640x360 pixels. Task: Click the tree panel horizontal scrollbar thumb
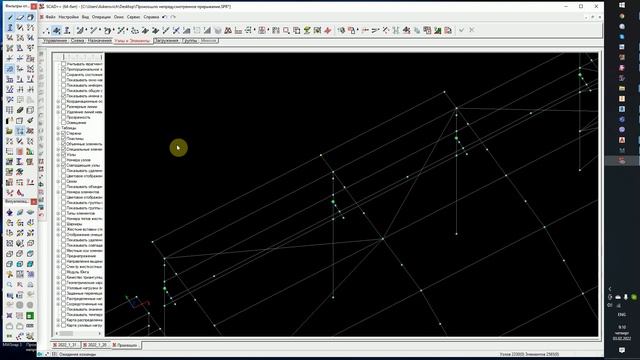66,333
